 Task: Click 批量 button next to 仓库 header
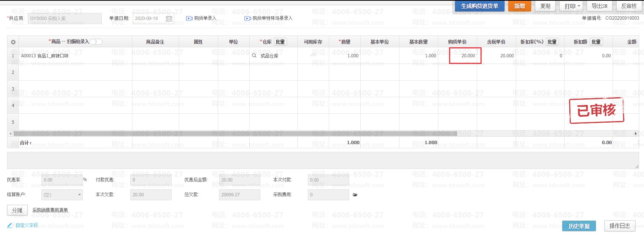(x=280, y=42)
